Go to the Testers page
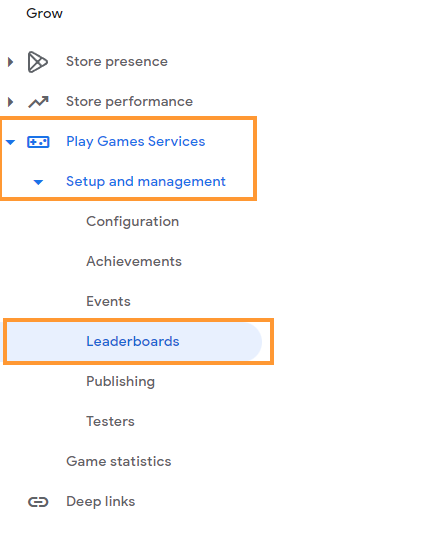The image size is (438, 537). 110,421
